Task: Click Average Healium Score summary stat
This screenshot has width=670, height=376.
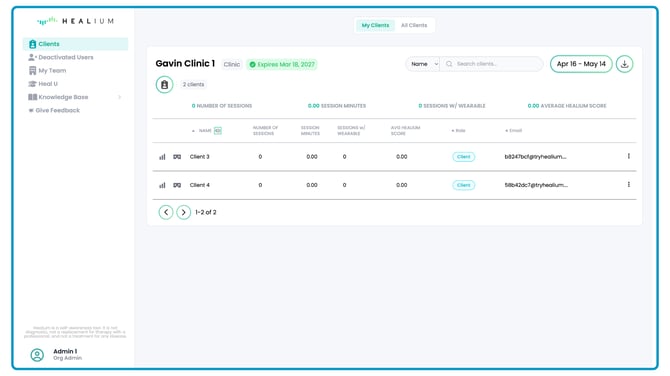Action: (567, 106)
